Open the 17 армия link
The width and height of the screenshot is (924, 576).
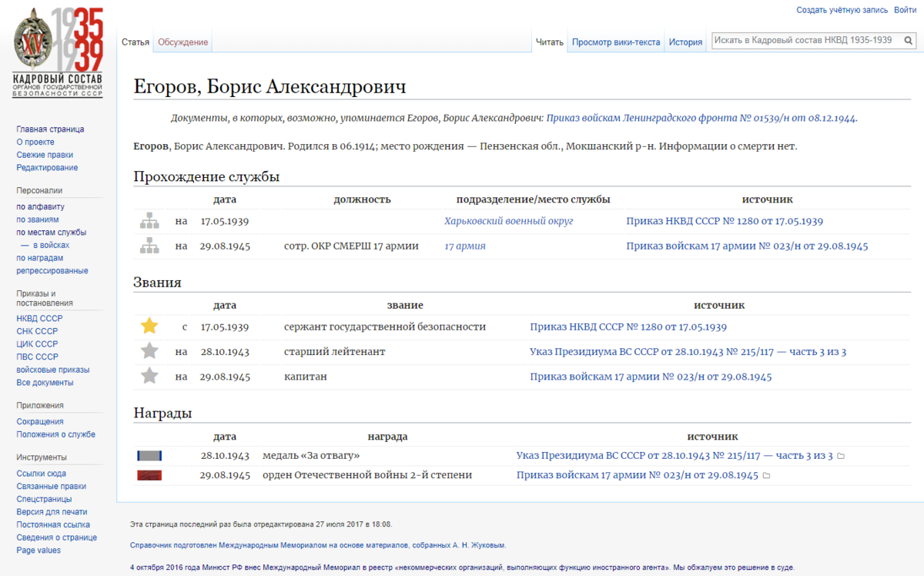[465, 246]
